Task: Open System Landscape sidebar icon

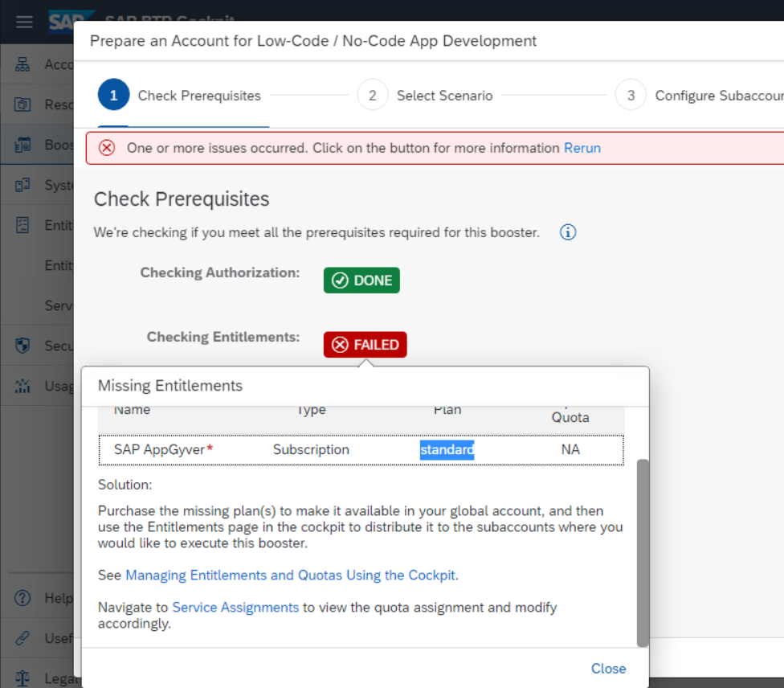Action: coord(22,185)
